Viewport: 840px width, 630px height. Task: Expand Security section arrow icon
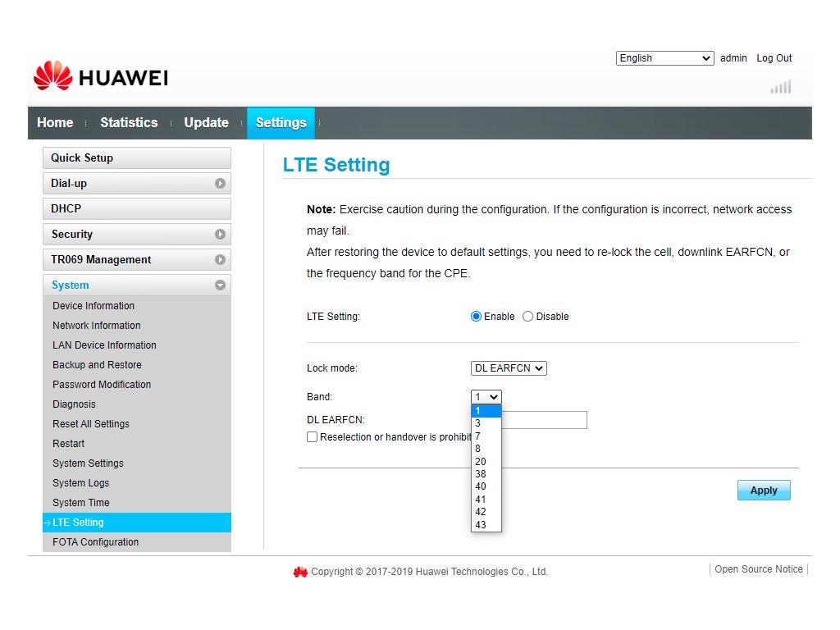[x=220, y=234]
